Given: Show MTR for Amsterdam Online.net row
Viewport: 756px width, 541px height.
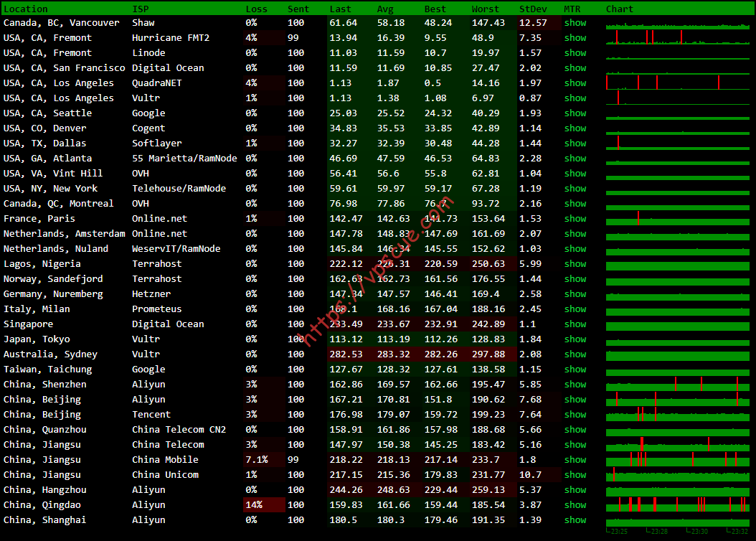Looking at the screenshot, I should pos(575,233).
